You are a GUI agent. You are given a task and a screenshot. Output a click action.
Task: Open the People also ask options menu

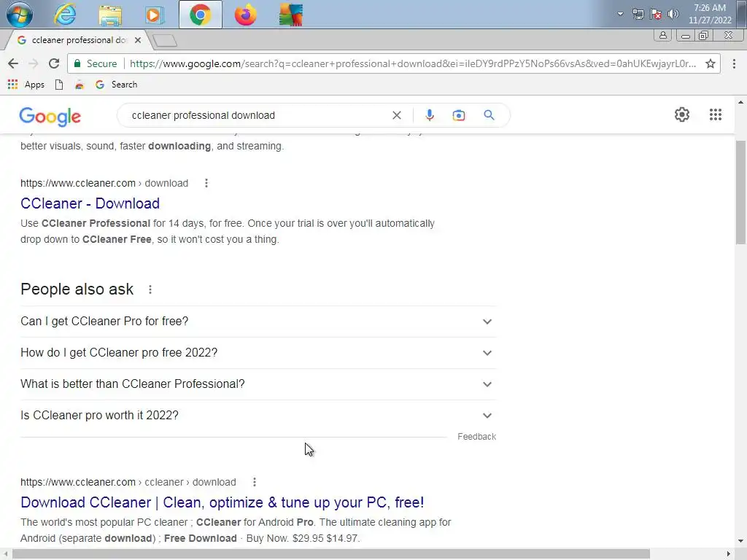(150, 289)
